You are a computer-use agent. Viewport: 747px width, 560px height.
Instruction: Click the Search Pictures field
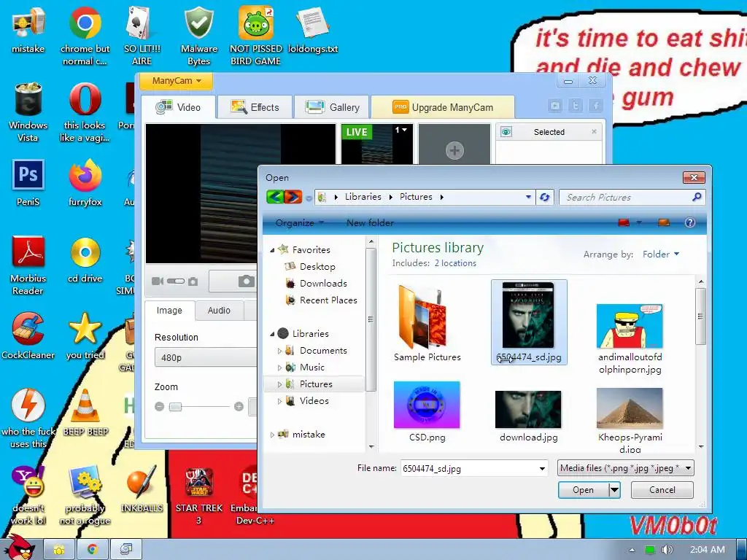click(x=627, y=197)
